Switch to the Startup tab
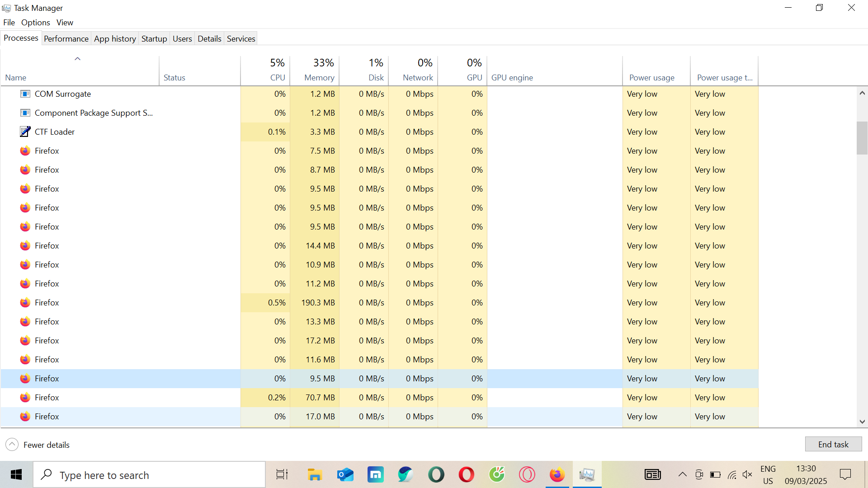This screenshot has width=868, height=488. (154, 39)
